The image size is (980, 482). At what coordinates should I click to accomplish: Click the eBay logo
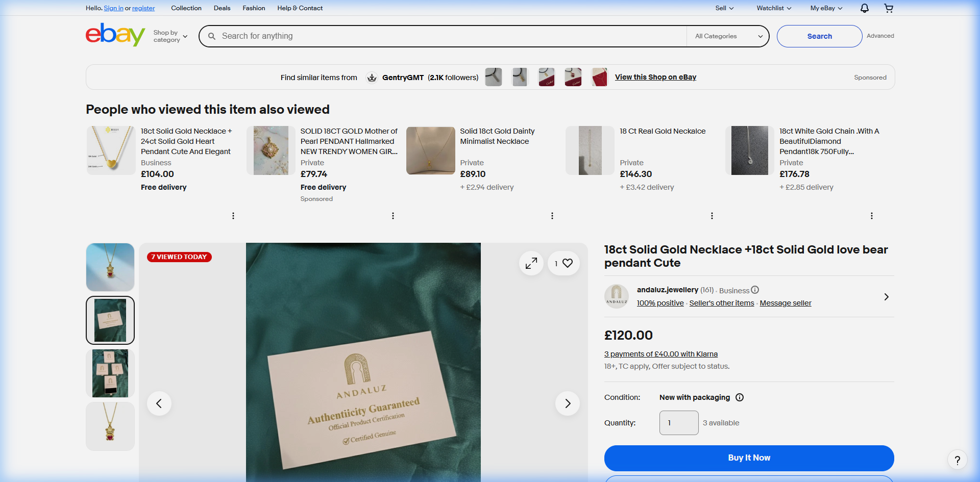point(115,35)
